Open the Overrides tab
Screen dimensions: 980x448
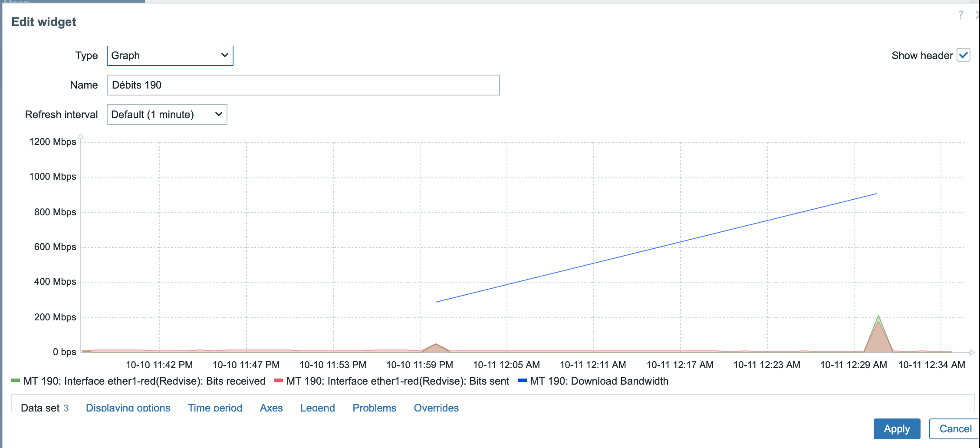click(x=436, y=408)
